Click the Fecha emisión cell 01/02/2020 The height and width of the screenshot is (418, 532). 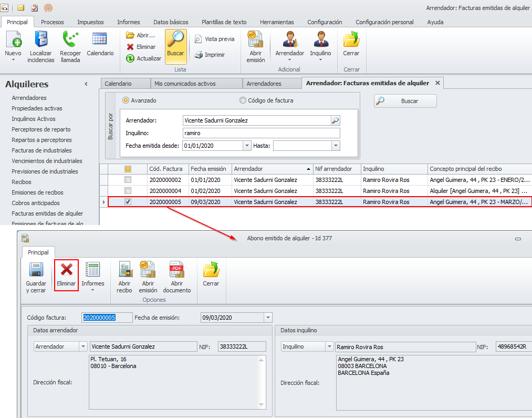point(211,191)
